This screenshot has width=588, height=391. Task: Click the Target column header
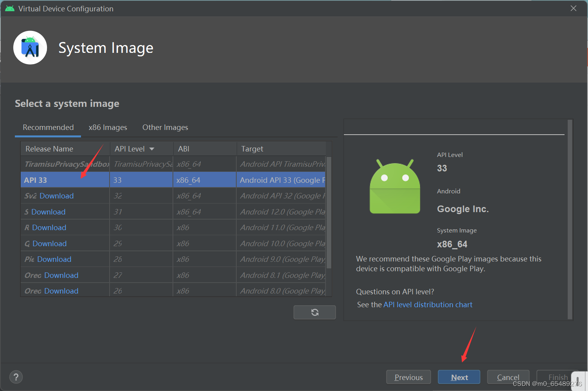click(281, 149)
